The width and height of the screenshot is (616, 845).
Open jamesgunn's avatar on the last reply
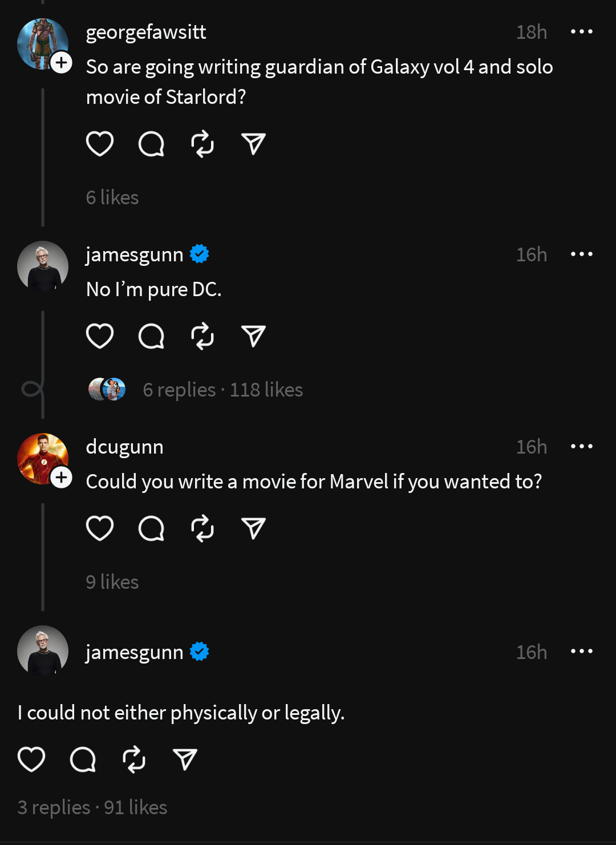pos(43,651)
